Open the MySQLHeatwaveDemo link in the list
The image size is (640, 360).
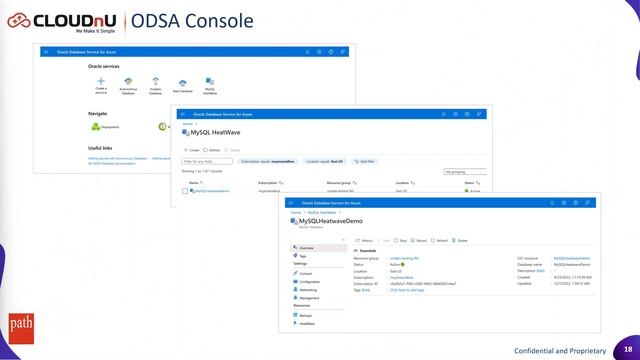pyautogui.click(x=212, y=191)
